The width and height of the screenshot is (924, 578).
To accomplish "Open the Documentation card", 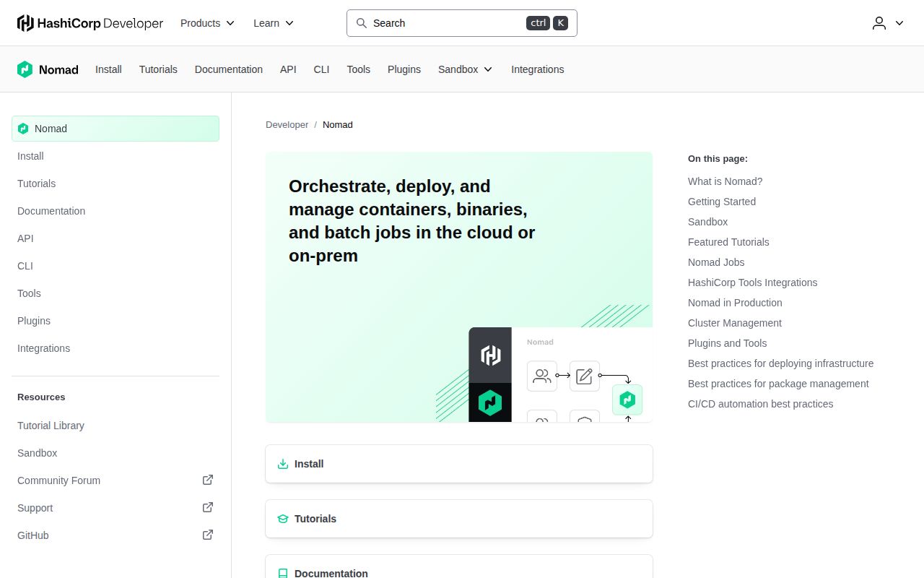I will pyautogui.click(x=459, y=566).
